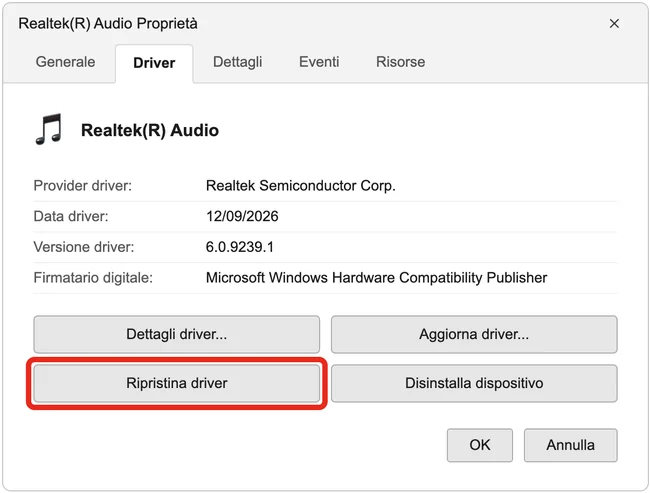Confirm with the OK button
The image size is (650, 493).
click(x=480, y=445)
